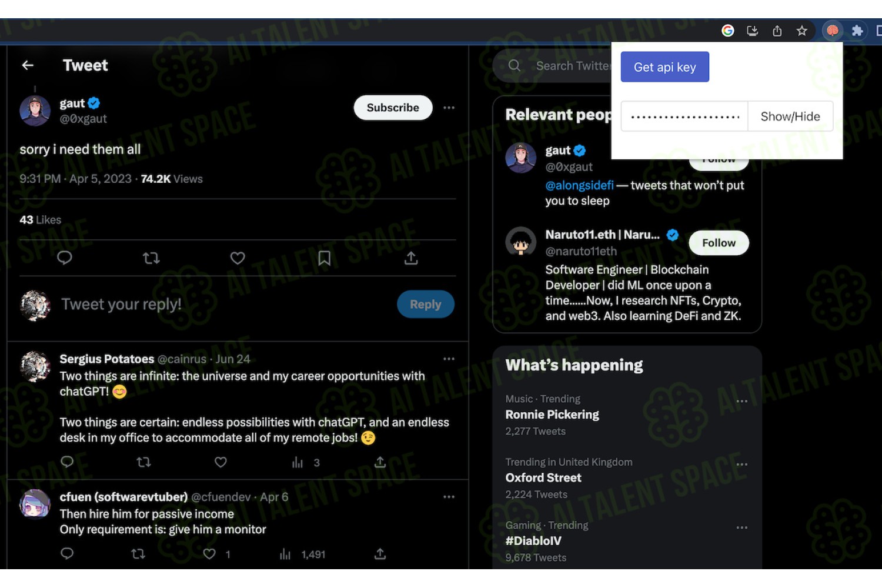
Task: Bookmark this page with the star icon
Action: click(x=801, y=31)
